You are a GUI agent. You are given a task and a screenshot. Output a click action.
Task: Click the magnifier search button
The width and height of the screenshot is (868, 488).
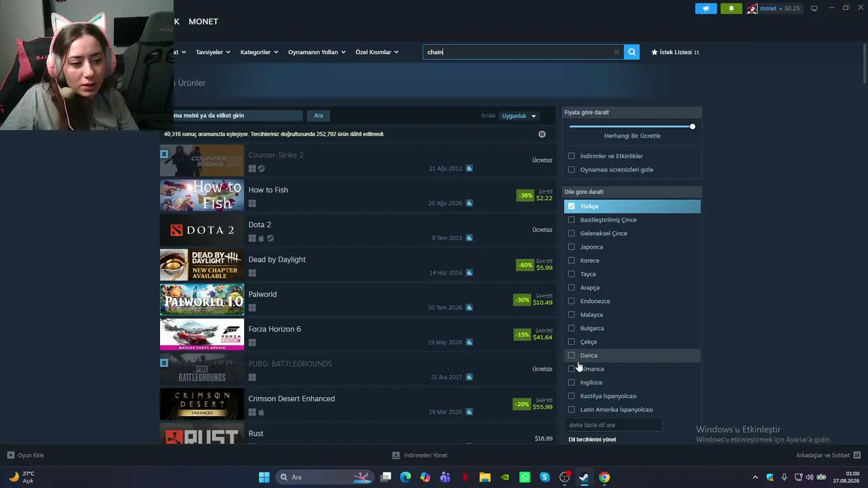(632, 52)
